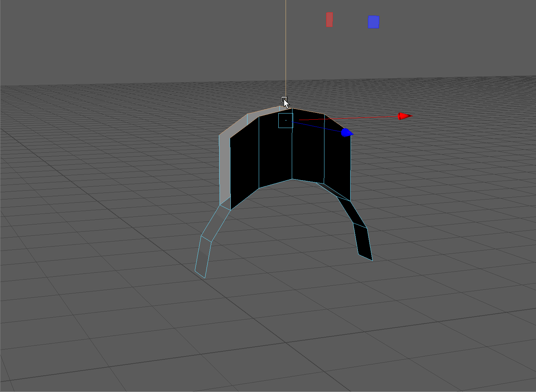Viewport: 536px width, 392px height.
Task: Click the bottom center vertex of the arch
Action: click(292, 179)
